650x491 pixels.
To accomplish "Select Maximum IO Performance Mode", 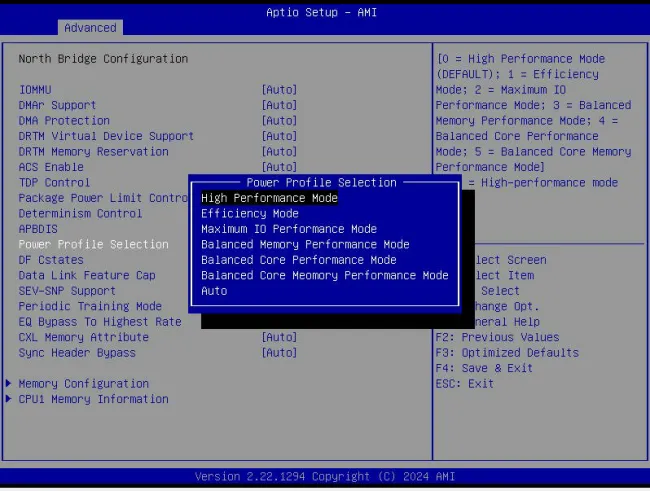I will click(288, 229).
